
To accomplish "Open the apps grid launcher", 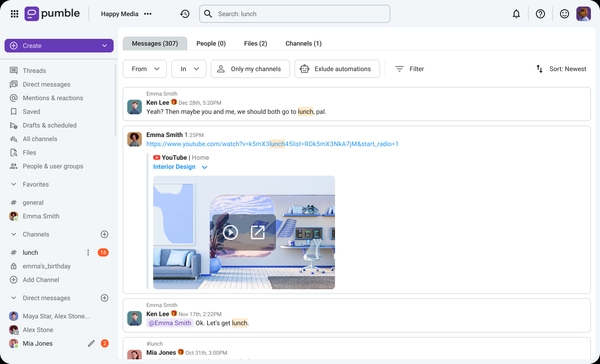I will coord(15,14).
